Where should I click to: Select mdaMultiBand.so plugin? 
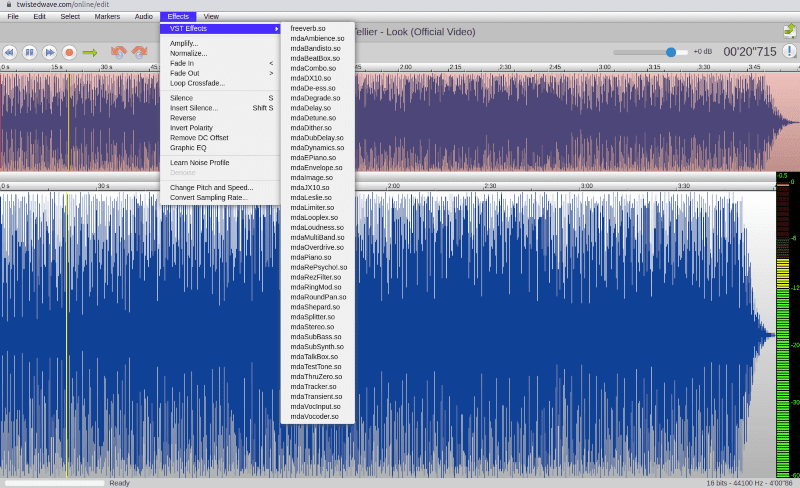(x=317, y=237)
